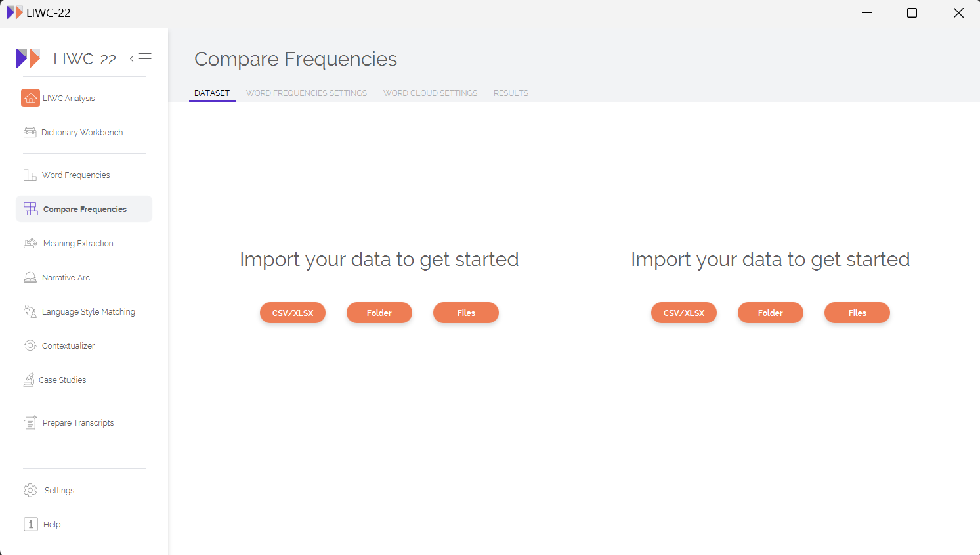This screenshot has width=980, height=555.
Task: Maximize the LIWC-22 window
Action: tap(912, 12)
